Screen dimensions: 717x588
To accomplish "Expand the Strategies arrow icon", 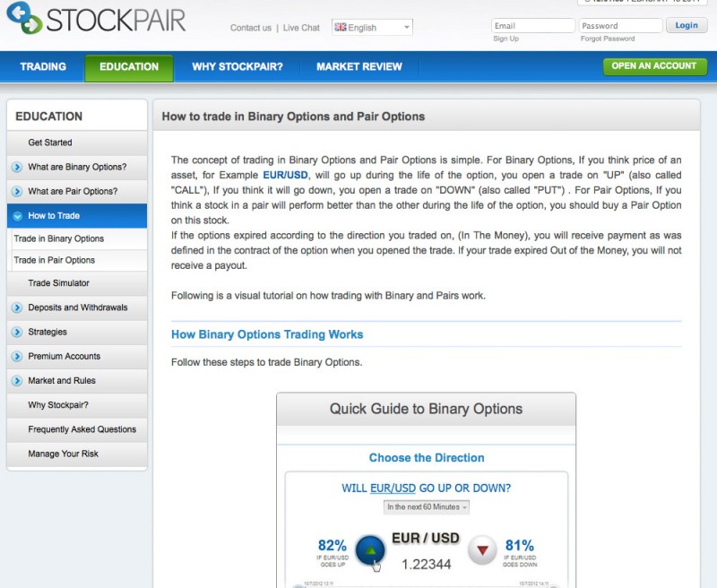I will click(17, 332).
